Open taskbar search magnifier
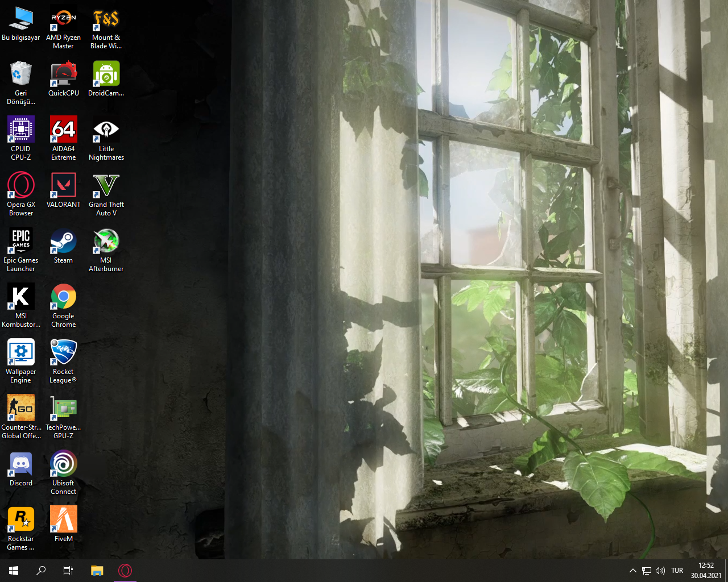This screenshot has width=728, height=582. point(41,571)
